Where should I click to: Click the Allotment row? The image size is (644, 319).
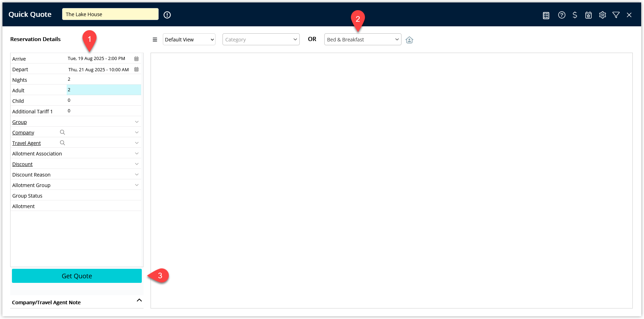click(76, 206)
